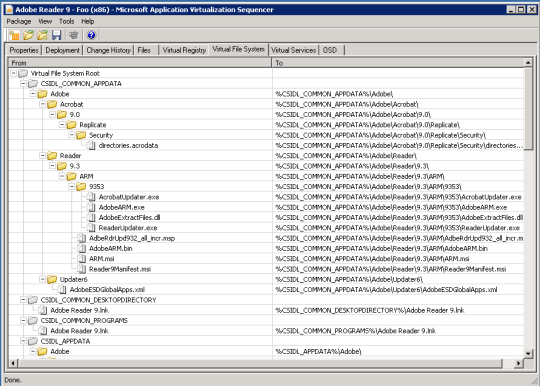
Task: Click the vertical scrollbar up arrow
Action: 528,63
